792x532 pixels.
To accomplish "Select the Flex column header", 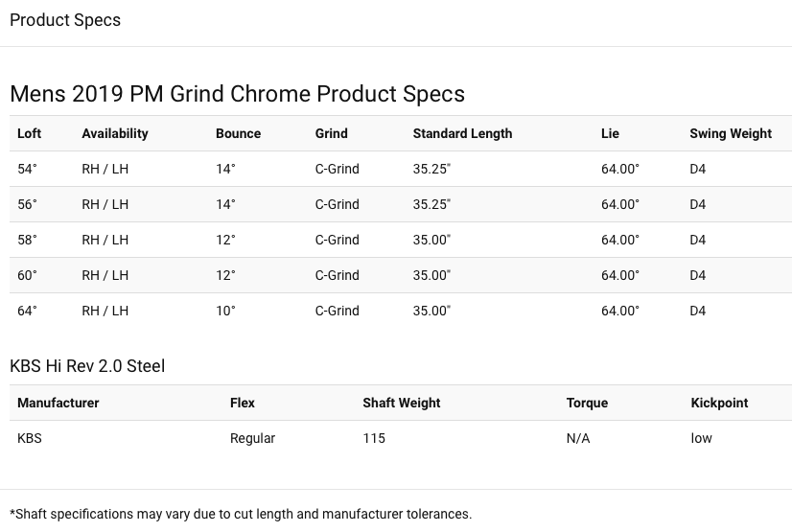I will tap(243, 403).
